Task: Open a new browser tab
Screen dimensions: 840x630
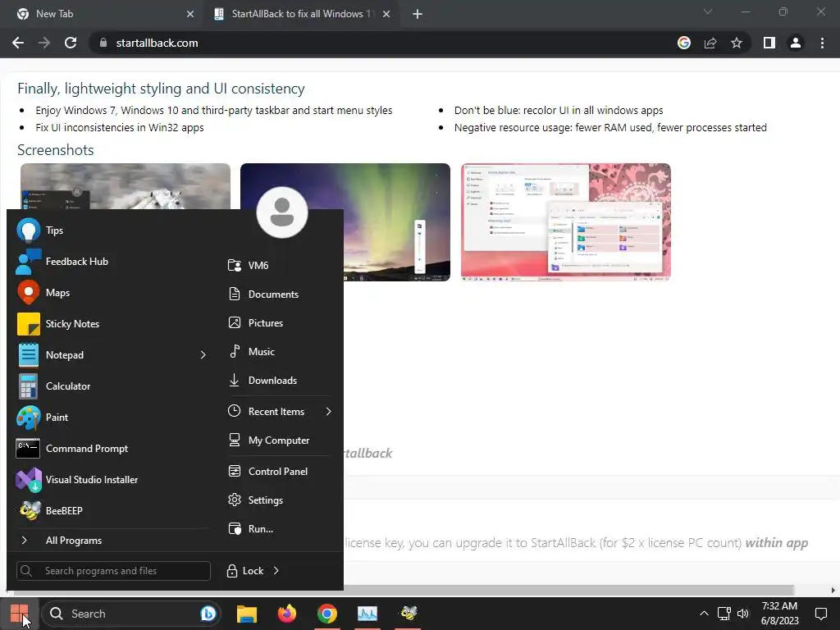Action: tap(418, 14)
